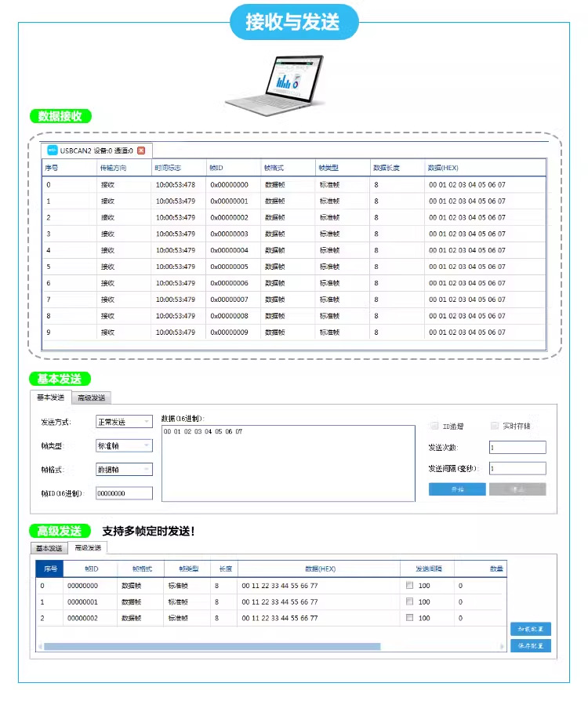Select received frame 0x00000000 cell

point(233,184)
